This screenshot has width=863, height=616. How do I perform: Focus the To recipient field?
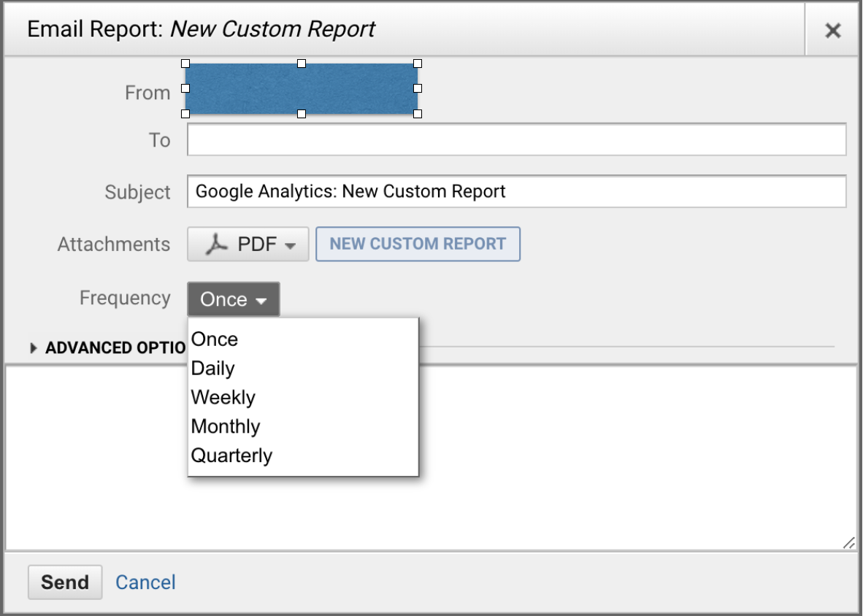(516, 139)
